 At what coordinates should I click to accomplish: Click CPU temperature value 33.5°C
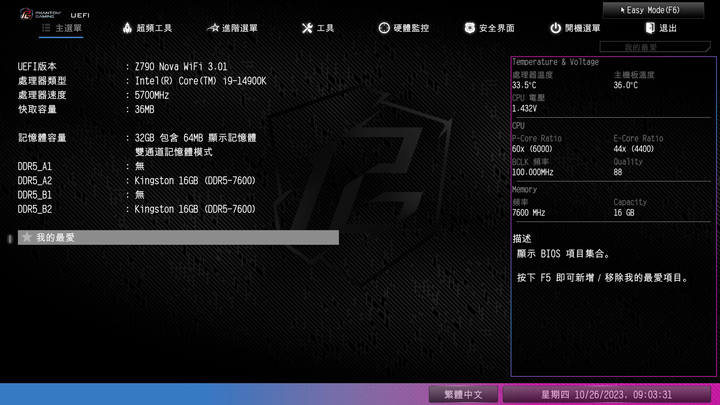click(524, 85)
